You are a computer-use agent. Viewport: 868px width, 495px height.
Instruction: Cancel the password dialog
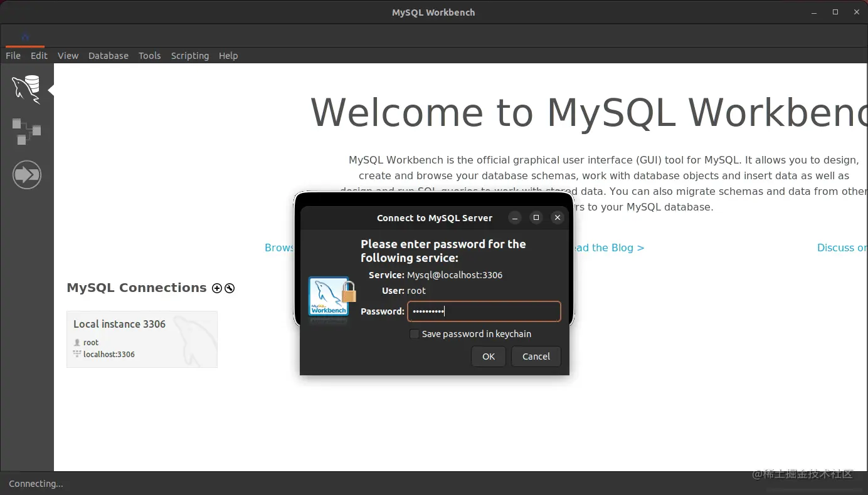pyautogui.click(x=536, y=357)
